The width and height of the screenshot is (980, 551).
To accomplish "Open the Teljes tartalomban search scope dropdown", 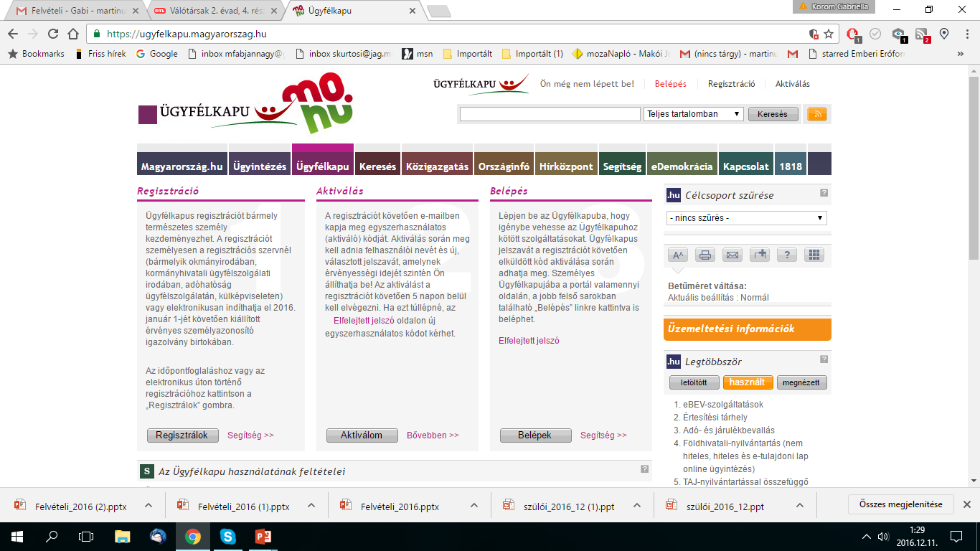I will click(694, 114).
